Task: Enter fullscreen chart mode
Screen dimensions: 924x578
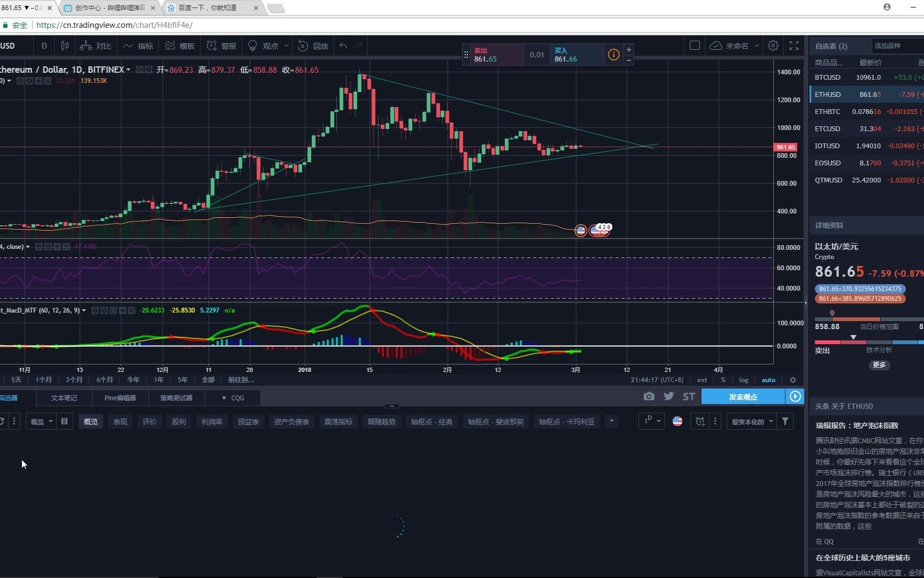Action: click(x=794, y=45)
